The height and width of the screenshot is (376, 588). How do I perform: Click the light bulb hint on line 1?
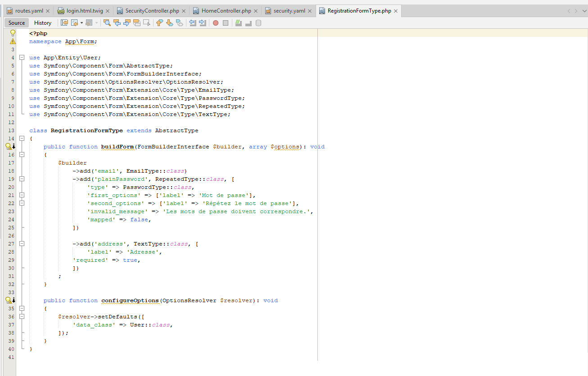tap(13, 33)
